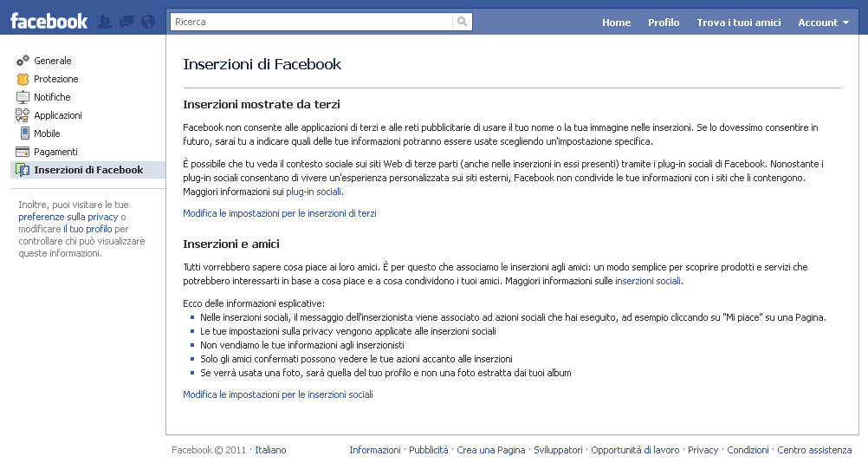Open Centro assistenza footer link
Viewport: 868px width, 469px height.
(813, 450)
